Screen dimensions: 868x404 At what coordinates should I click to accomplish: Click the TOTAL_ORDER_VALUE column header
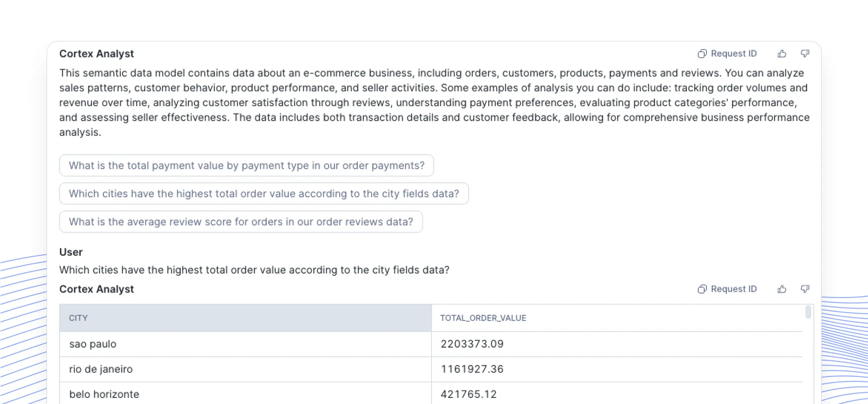(x=483, y=318)
